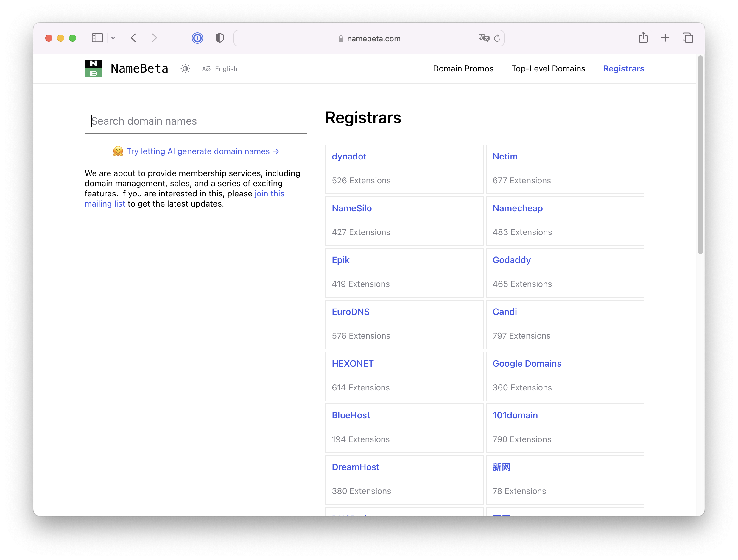738x560 pixels.
Task: Click the 78 Extensions text under 新网
Action: (x=519, y=491)
